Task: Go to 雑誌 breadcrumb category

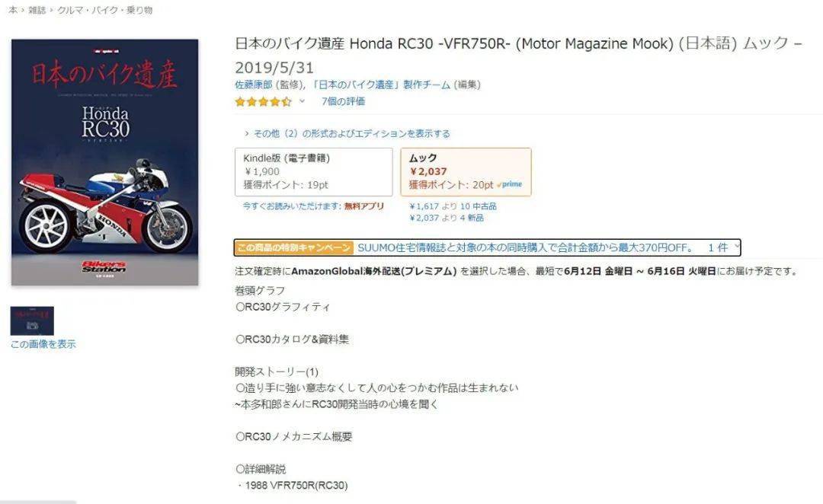Action: [x=37, y=10]
